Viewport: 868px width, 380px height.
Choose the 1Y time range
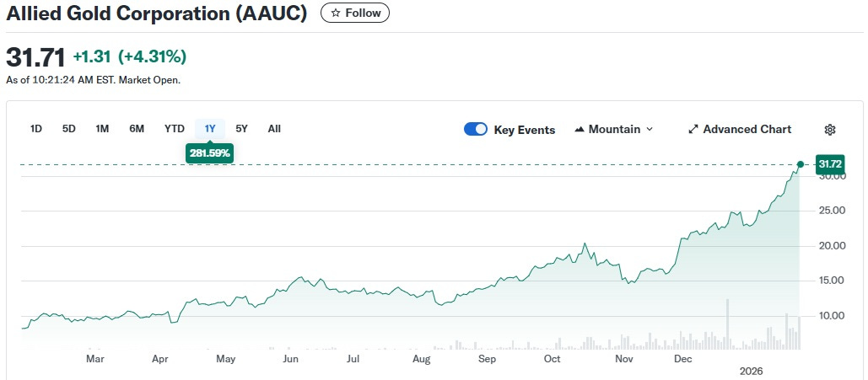(210, 129)
